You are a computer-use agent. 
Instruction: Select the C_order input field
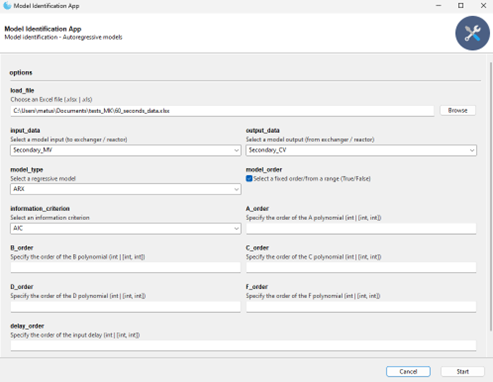pyautogui.click(x=361, y=267)
